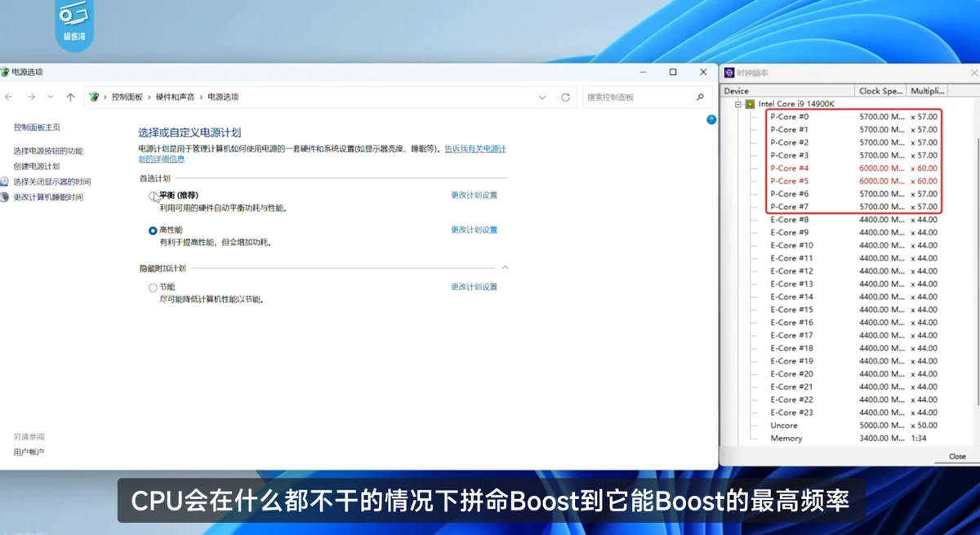The image size is (980, 535).
Task: Click the refresh button in address bar
Action: tap(565, 97)
